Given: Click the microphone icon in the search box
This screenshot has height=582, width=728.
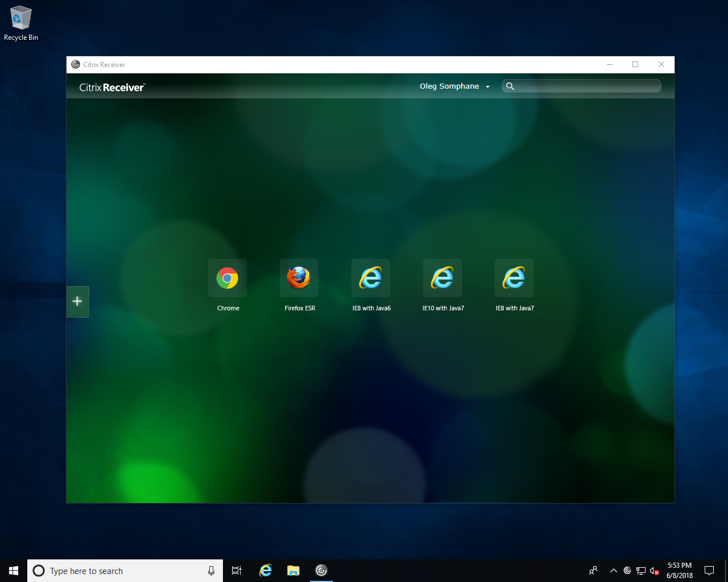Looking at the screenshot, I should click(x=211, y=570).
